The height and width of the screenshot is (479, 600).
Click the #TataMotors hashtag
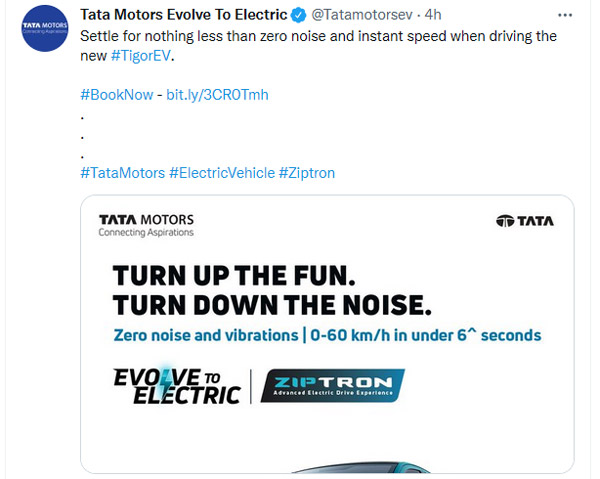[122, 172]
